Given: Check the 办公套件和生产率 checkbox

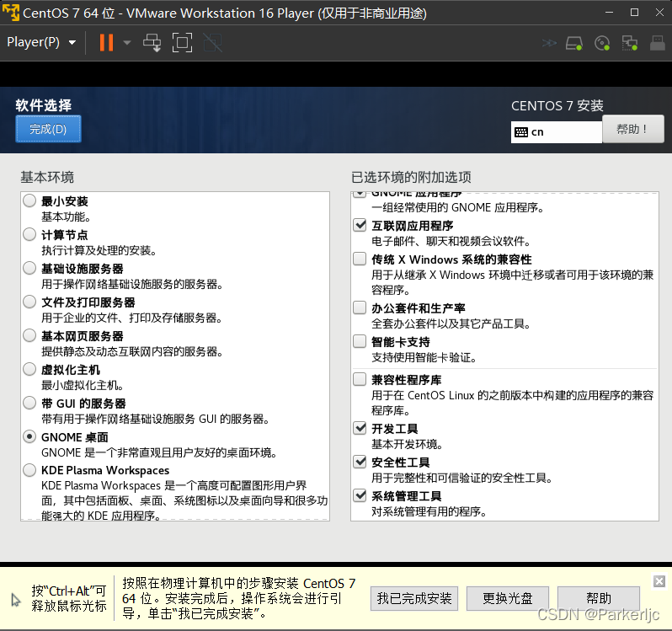Looking at the screenshot, I should [360, 307].
